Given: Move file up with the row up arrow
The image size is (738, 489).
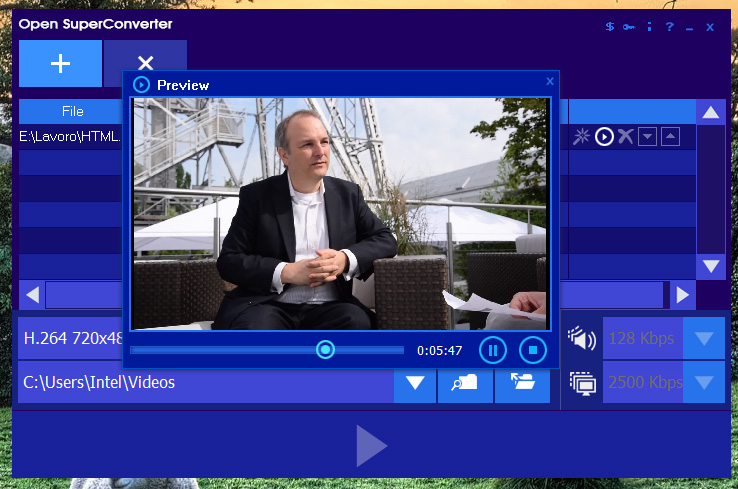Looking at the screenshot, I should 670,137.
